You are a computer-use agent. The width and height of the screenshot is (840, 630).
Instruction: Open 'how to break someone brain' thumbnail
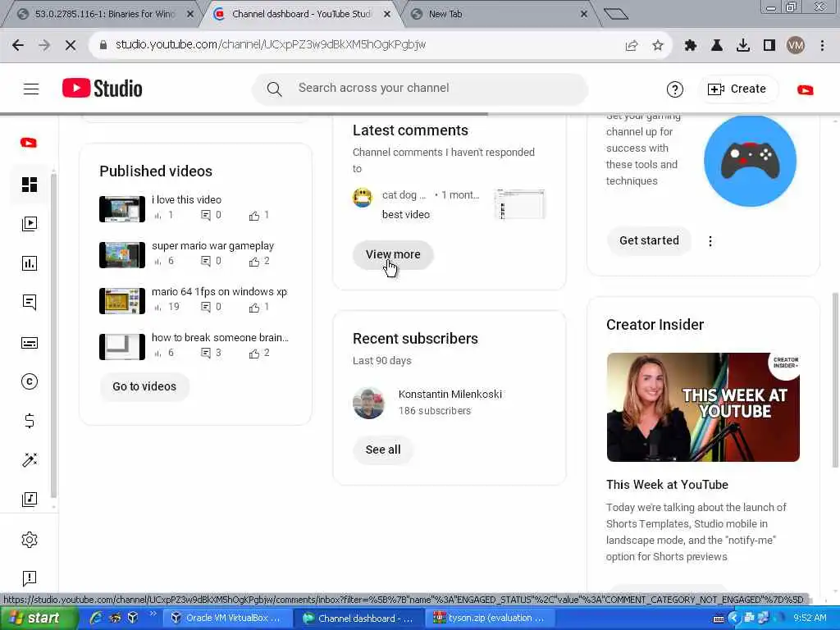click(x=122, y=347)
